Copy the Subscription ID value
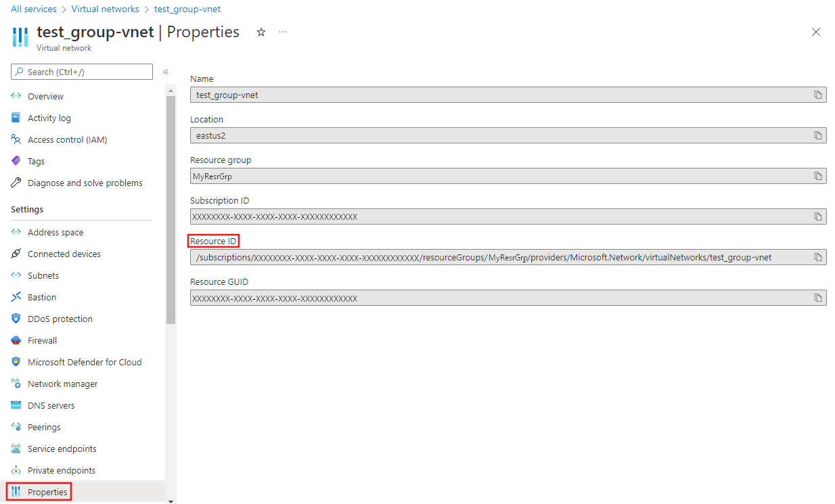835x504 pixels. click(817, 216)
